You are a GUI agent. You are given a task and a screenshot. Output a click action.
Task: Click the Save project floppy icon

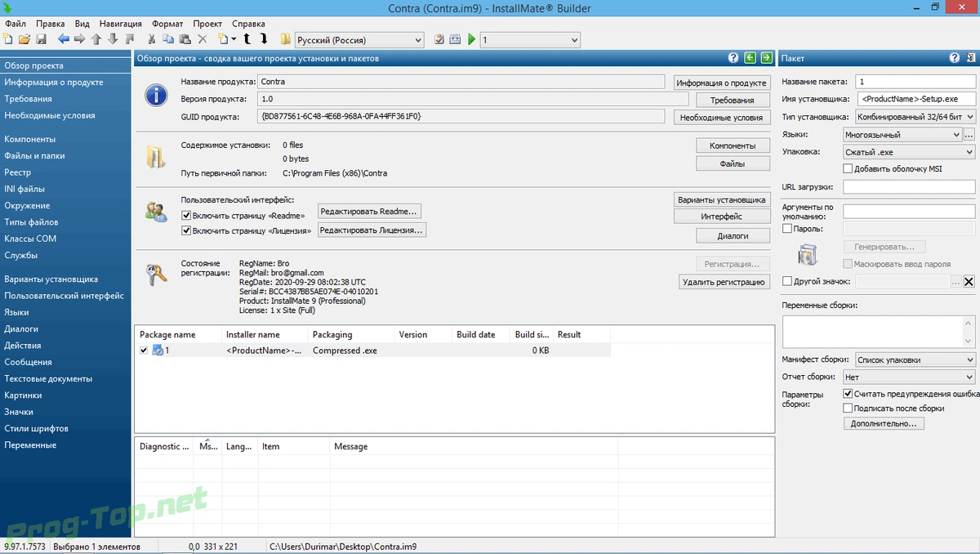click(x=41, y=39)
